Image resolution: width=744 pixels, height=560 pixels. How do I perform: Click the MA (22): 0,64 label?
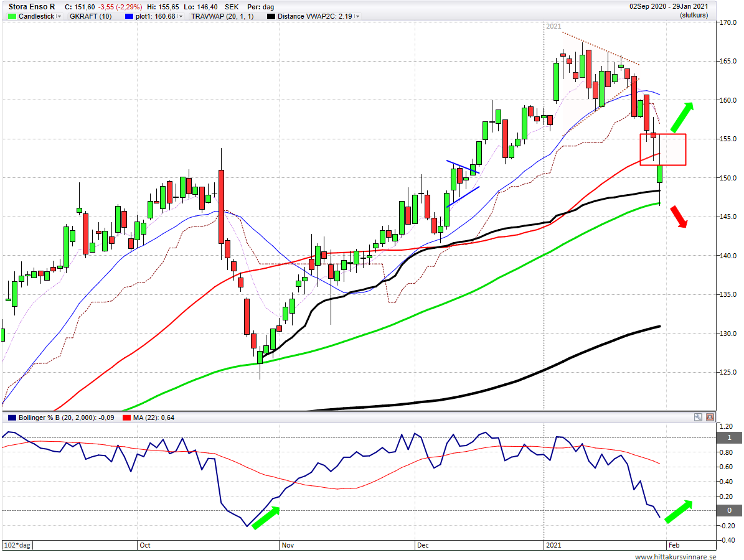click(x=154, y=418)
